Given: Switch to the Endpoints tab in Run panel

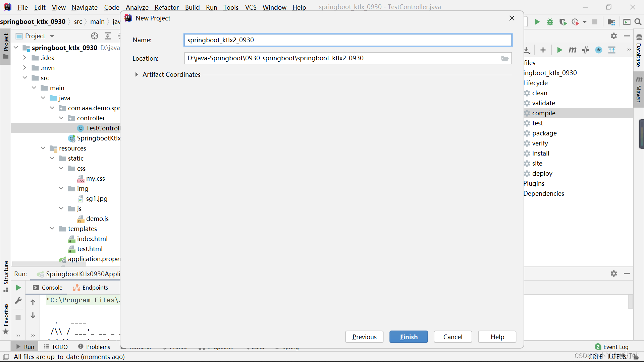Looking at the screenshot, I should (x=91, y=288).
